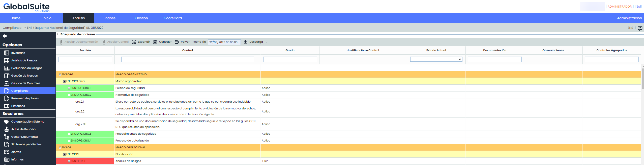Open the ScoreCard menu tab
Screen dimensions: 644x165
(173, 18)
